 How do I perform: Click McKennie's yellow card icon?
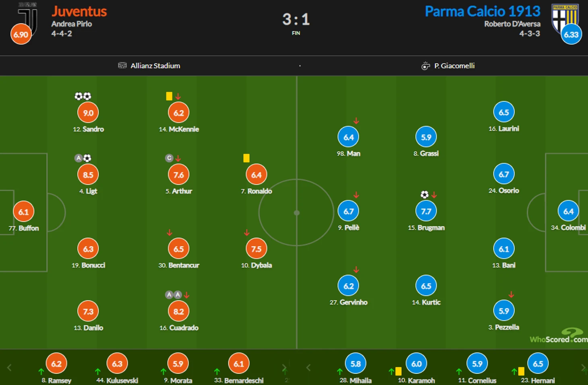tap(169, 96)
